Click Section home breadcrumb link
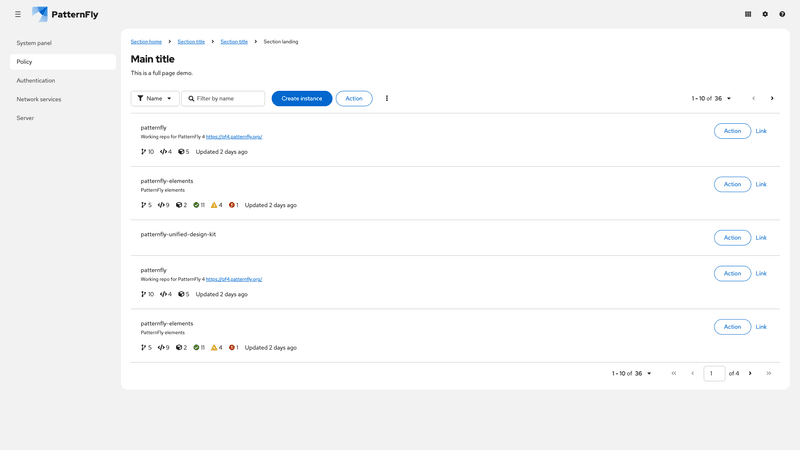 146,42
